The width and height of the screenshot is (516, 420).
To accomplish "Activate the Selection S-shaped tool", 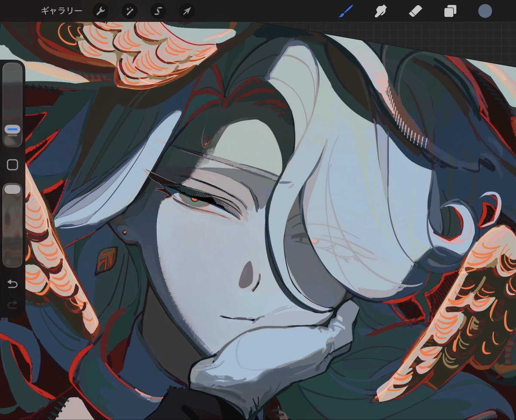I will point(158,11).
